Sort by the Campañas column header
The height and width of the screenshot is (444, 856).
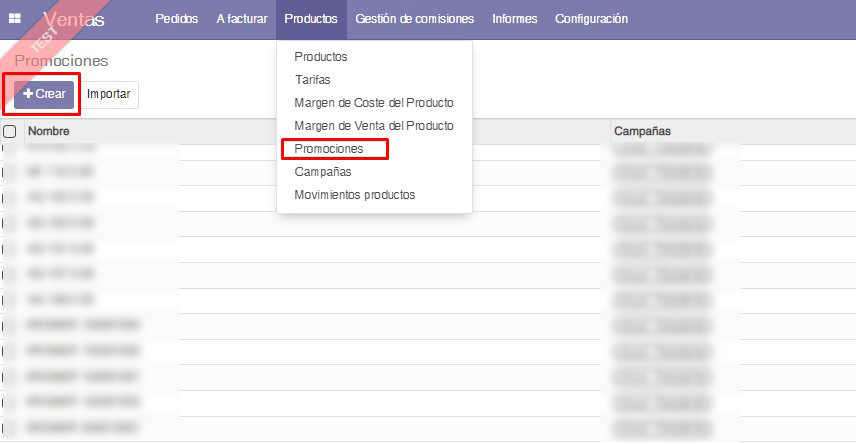click(642, 131)
